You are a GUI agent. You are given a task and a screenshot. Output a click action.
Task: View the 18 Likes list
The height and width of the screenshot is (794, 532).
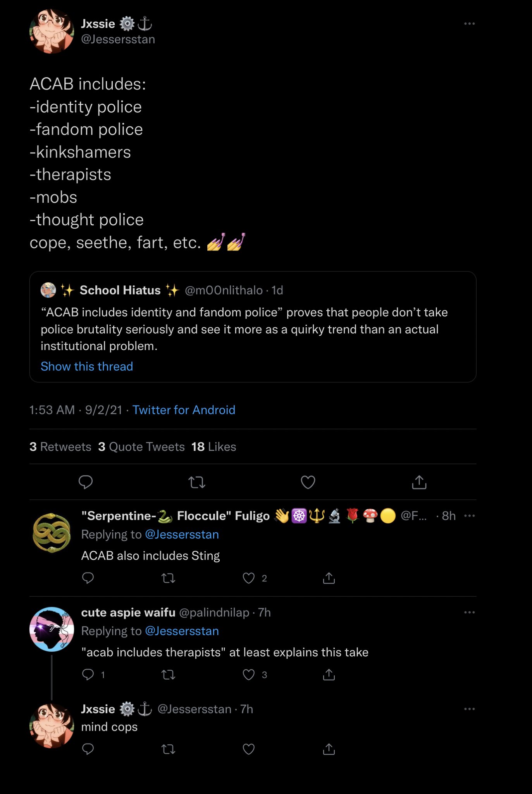click(x=213, y=447)
